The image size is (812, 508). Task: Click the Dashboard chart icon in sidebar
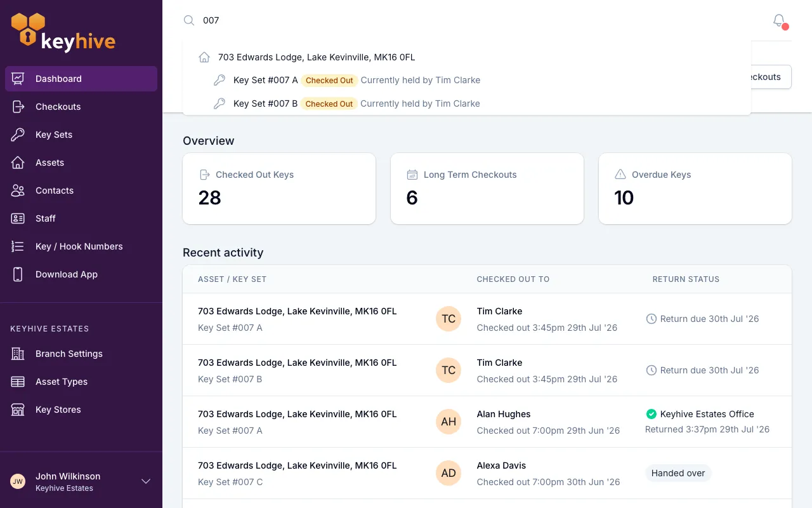click(x=18, y=79)
